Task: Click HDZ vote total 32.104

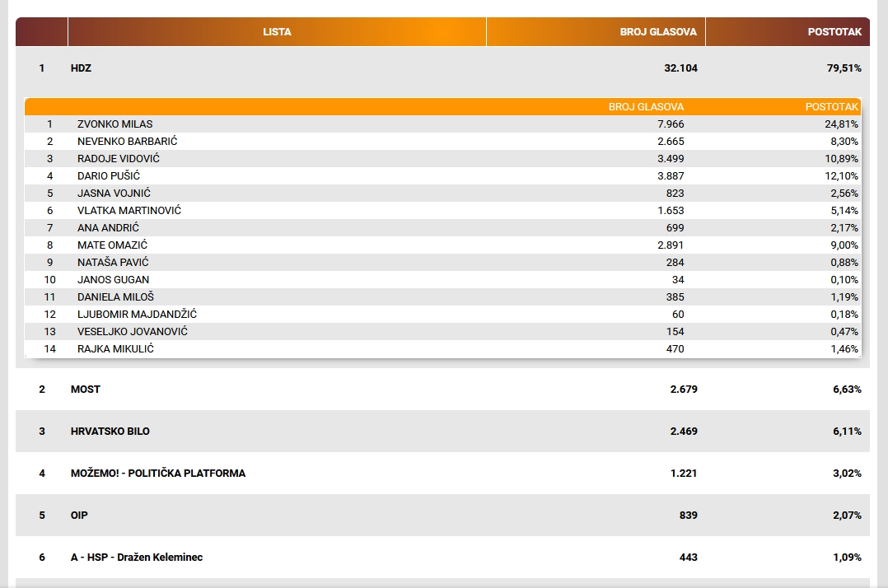Action: pyautogui.click(x=680, y=68)
